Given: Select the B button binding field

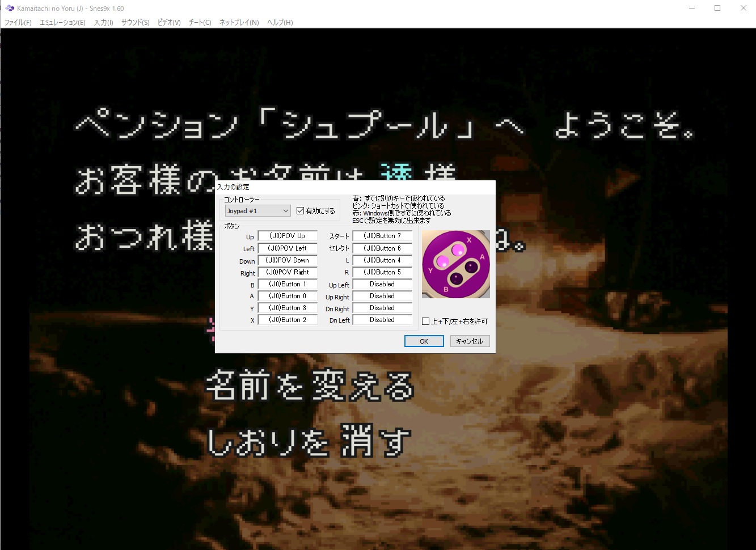Looking at the screenshot, I should (x=288, y=284).
